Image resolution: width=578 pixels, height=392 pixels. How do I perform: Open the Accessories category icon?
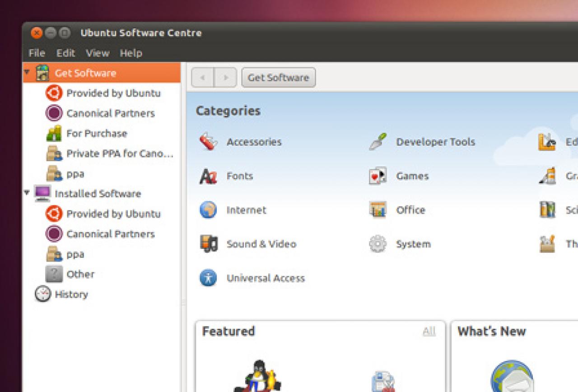tap(208, 142)
